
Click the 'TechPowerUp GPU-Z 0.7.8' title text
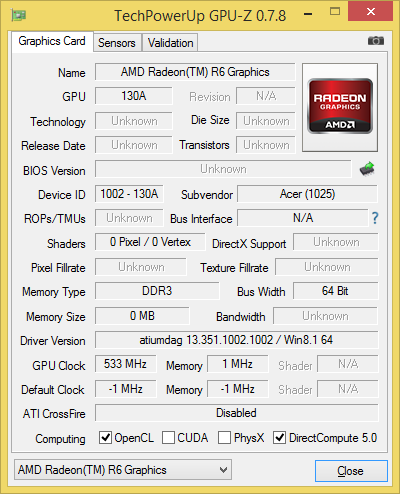(x=200, y=16)
